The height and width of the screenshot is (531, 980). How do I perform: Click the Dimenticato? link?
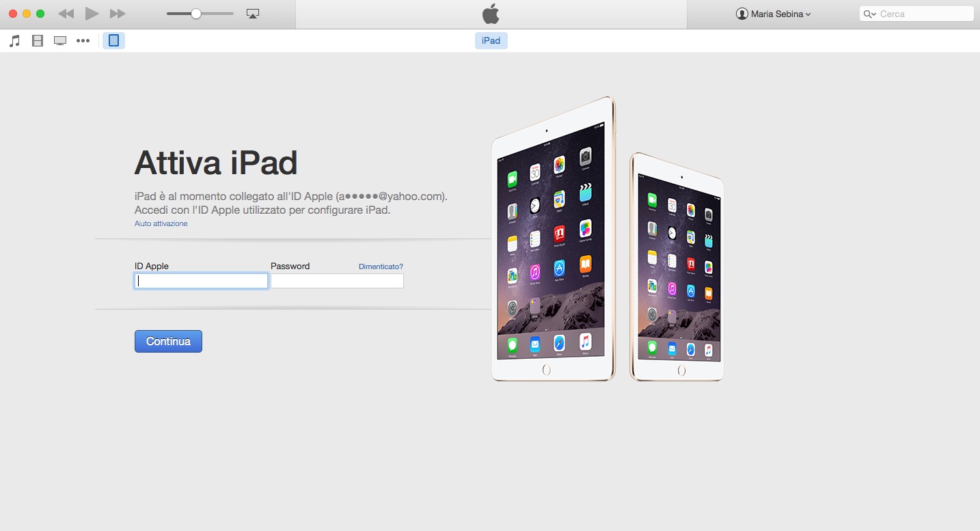[381, 267]
